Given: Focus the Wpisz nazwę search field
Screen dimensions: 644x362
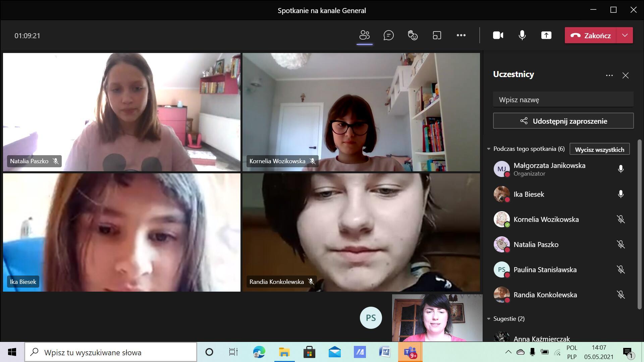Looking at the screenshot, I should [x=563, y=100].
